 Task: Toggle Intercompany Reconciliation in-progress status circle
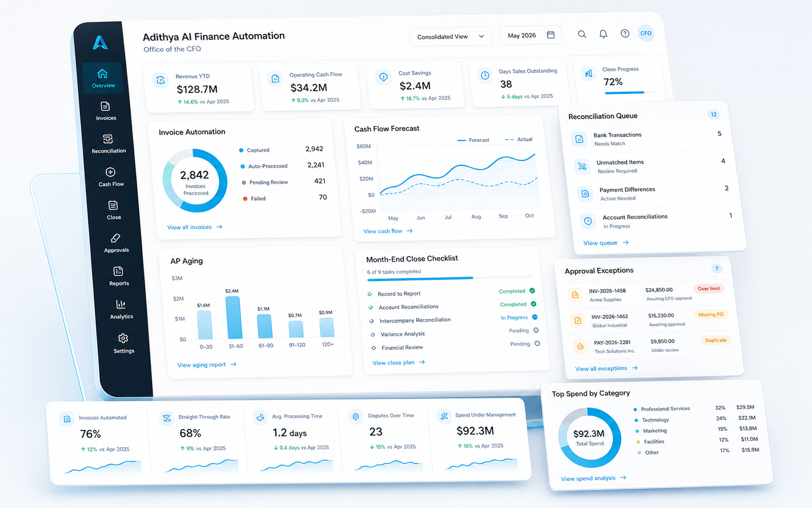click(x=535, y=317)
